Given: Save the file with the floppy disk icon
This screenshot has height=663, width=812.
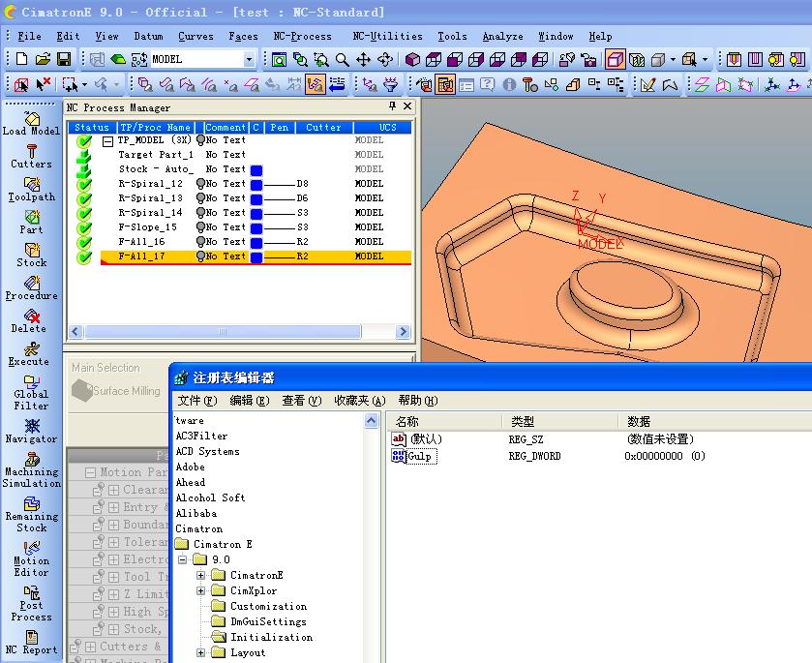Looking at the screenshot, I should click(64, 60).
